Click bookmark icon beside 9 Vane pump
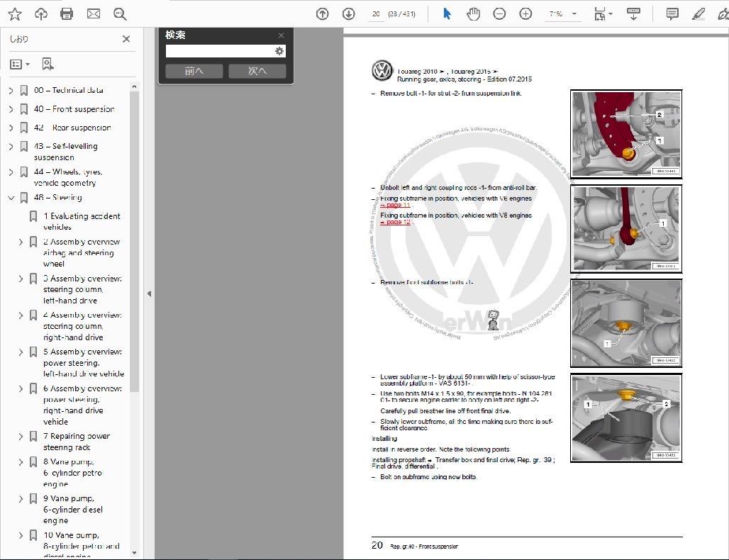The width and height of the screenshot is (729, 560). (33, 498)
